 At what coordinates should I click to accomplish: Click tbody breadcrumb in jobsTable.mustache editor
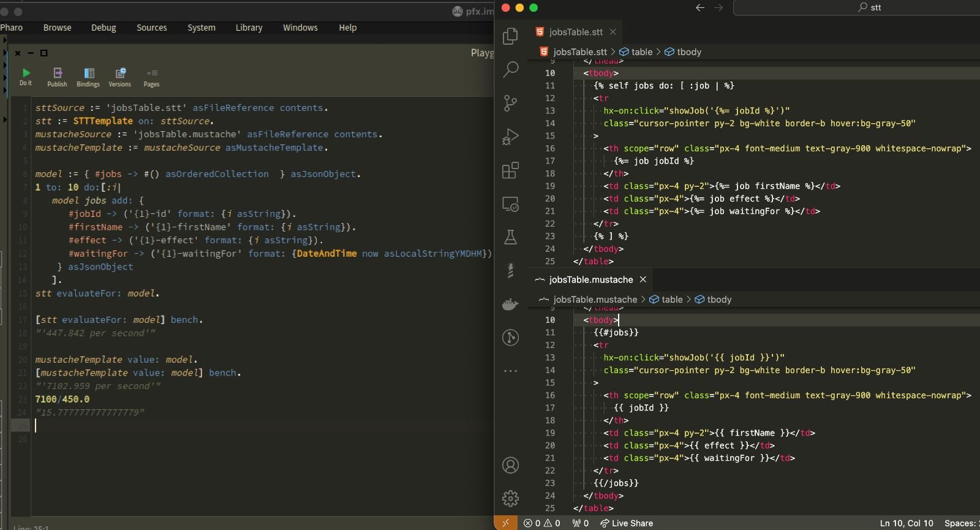[x=713, y=300]
